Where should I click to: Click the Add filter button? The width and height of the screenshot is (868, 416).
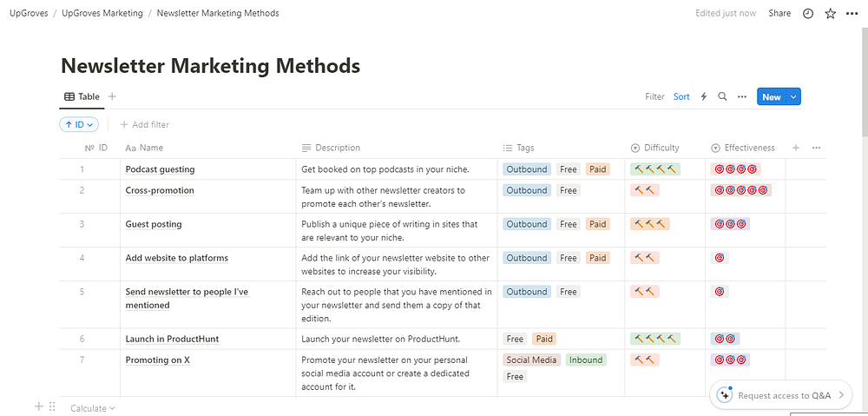[x=144, y=125]
